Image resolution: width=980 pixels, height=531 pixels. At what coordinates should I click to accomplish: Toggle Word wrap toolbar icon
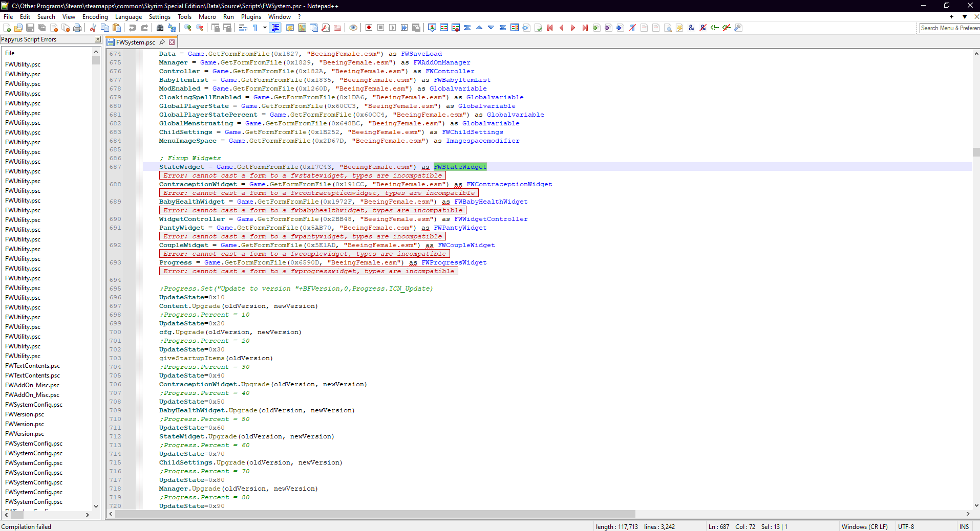243,28
